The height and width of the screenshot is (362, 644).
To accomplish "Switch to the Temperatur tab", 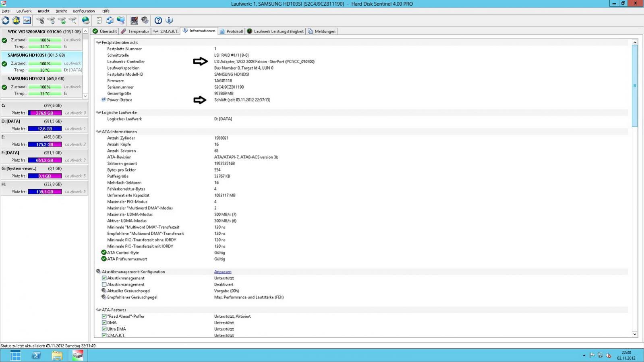I will [135, 31].
